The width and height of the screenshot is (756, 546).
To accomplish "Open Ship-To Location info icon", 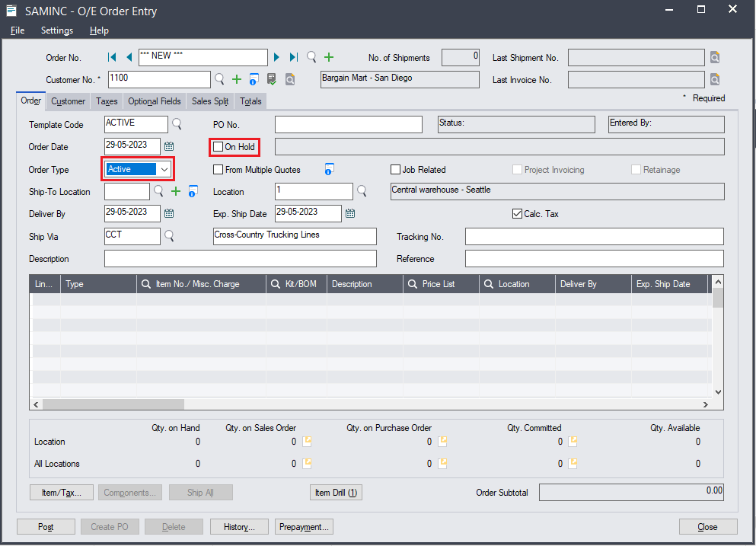I will [193, 191].
